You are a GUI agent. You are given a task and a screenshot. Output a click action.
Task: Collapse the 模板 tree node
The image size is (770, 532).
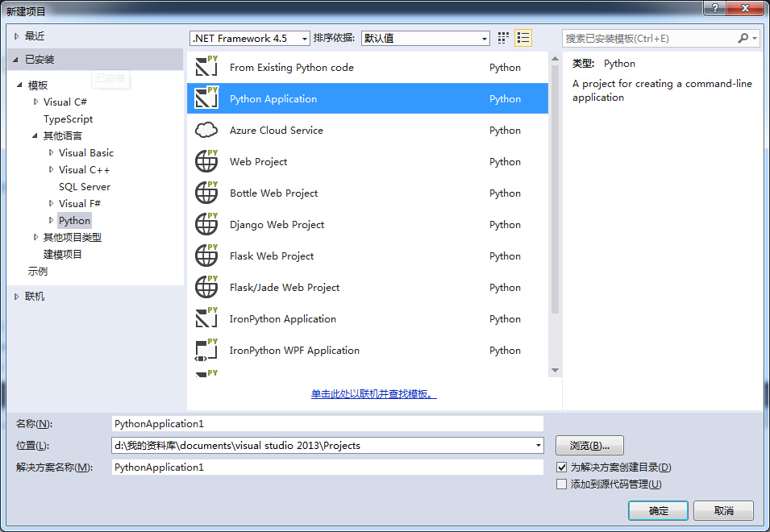pos(19,85)
